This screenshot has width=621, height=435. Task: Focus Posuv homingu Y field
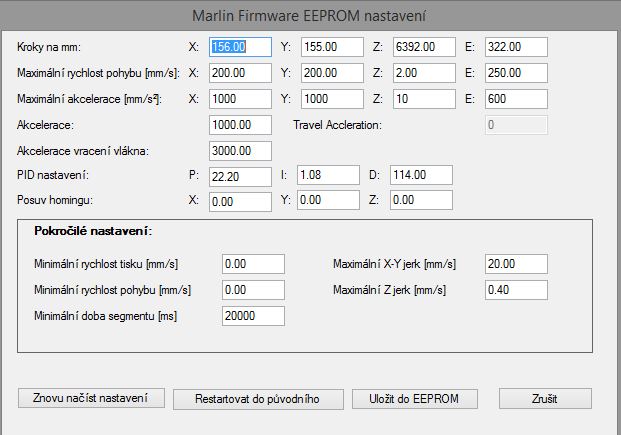(x=328, y=201)
